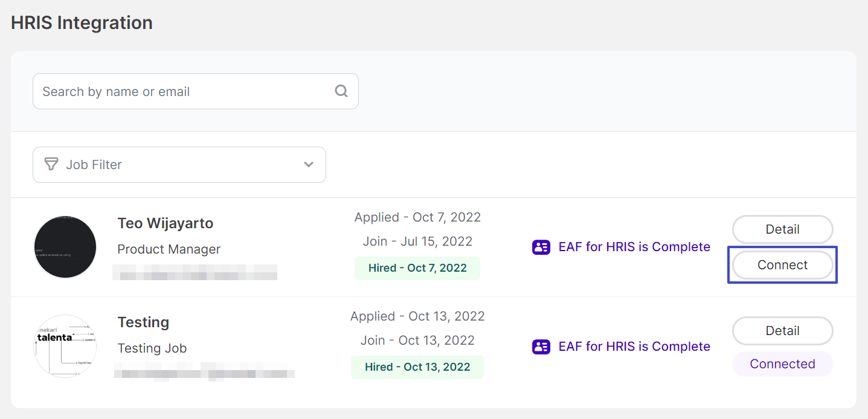Click the Job Filter chevron arrow
This screenshot has width=868, height=419.
[x=309, y=165]
